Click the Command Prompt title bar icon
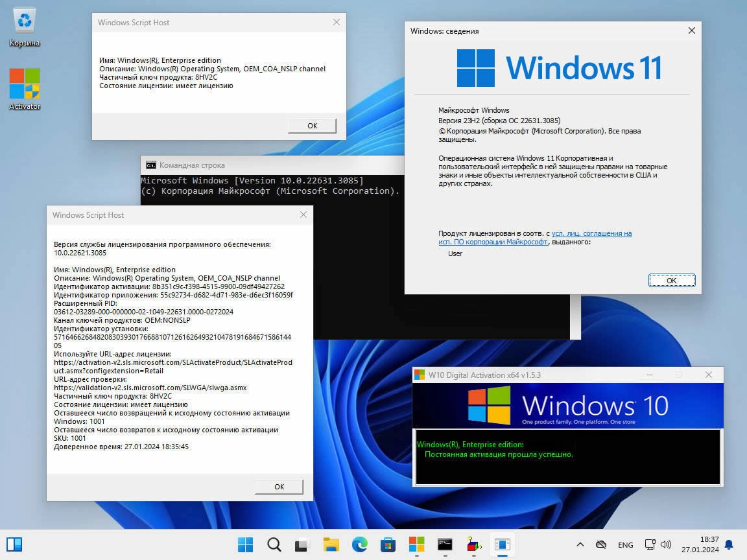The width and height of the screenshot is (747, 560). tap(151, 165)
